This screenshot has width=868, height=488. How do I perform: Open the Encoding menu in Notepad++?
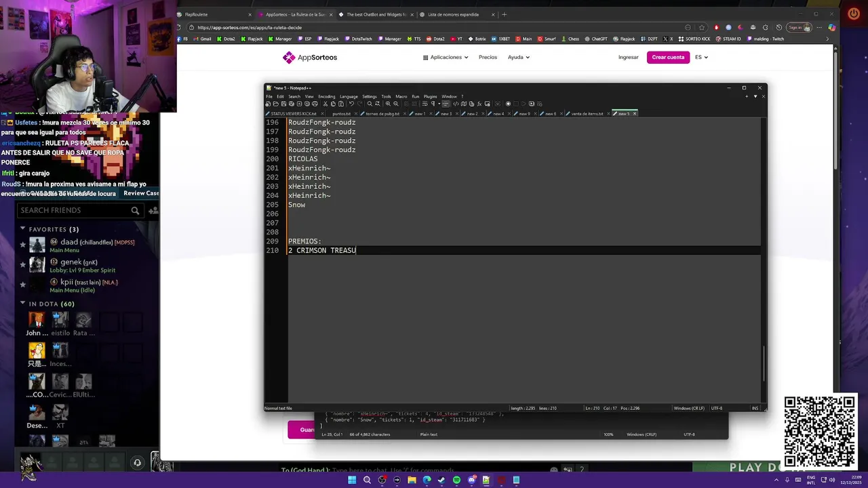point(327,96)
